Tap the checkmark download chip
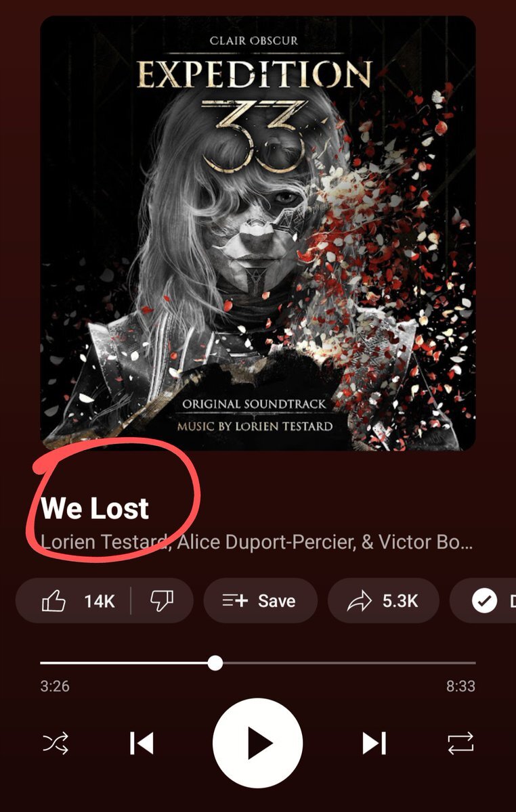Image resolution: width=516 pixels, height=812 pixels. click(x=484, y=601)
